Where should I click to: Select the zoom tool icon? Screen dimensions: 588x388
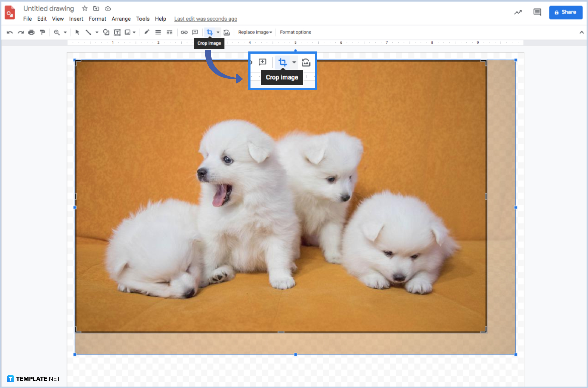tap(57, 32)
